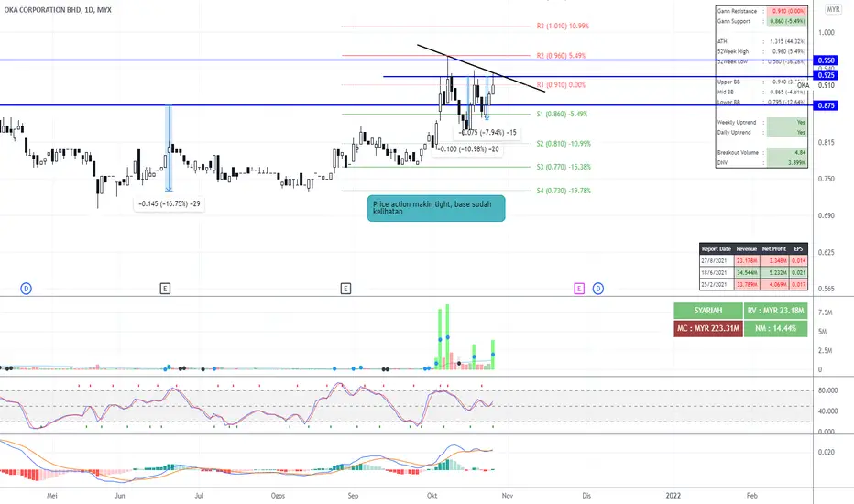Click the S3 (0.770) -15.38% support label
This screenshot has height=504, width=854.
click(x=564, y=168)
